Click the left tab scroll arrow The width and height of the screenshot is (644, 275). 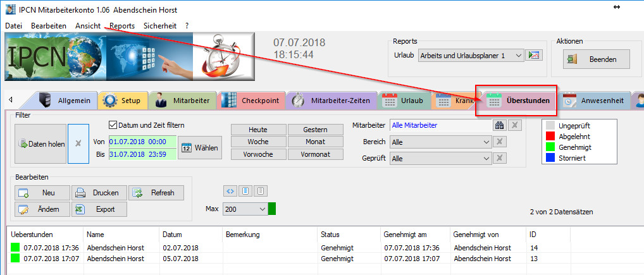pyautogui.click(x=10, y=100)
